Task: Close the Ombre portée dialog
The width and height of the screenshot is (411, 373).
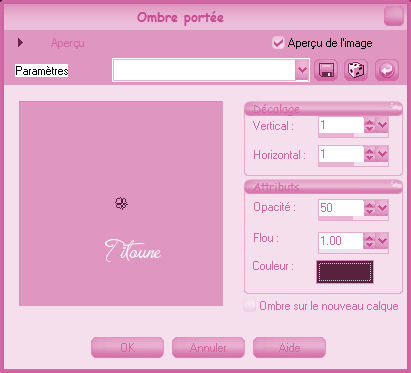Action: click(x=394, y=16)
